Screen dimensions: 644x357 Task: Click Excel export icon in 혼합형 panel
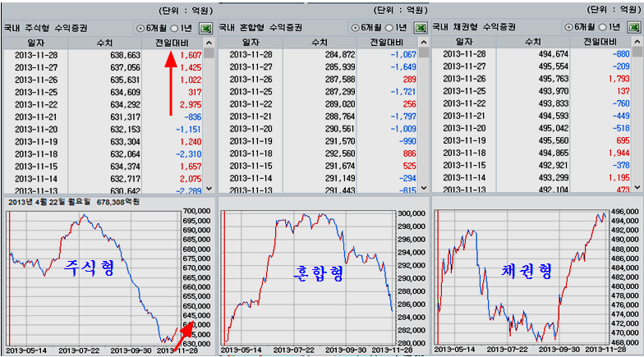(x=421, y=27)
